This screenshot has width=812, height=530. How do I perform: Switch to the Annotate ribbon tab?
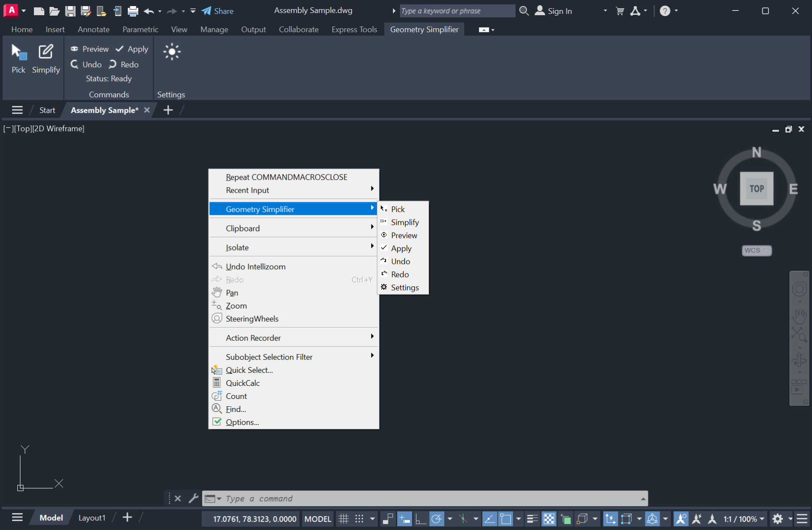point(93,30)
